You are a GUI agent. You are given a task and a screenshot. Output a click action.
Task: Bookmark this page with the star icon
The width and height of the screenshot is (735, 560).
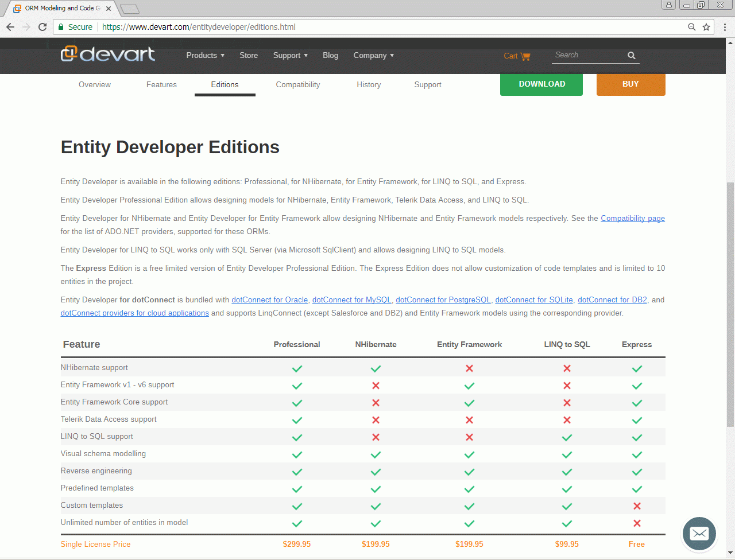click(x=706, y=27)
